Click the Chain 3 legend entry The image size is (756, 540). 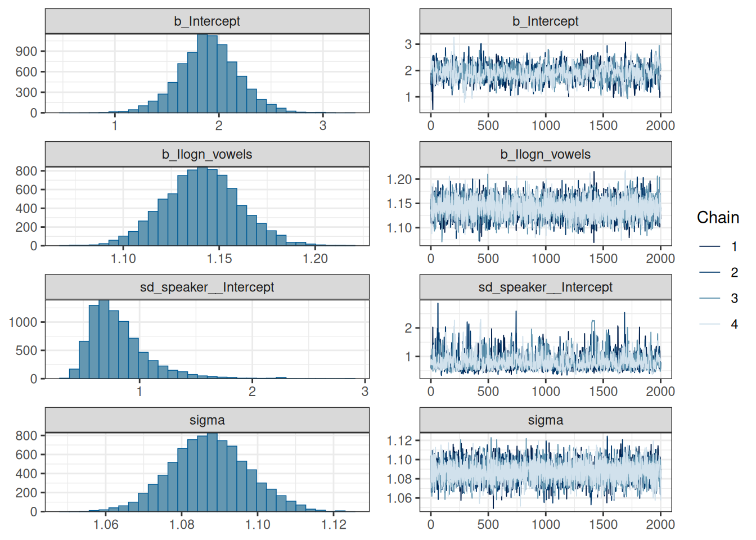tap(710, 298)
